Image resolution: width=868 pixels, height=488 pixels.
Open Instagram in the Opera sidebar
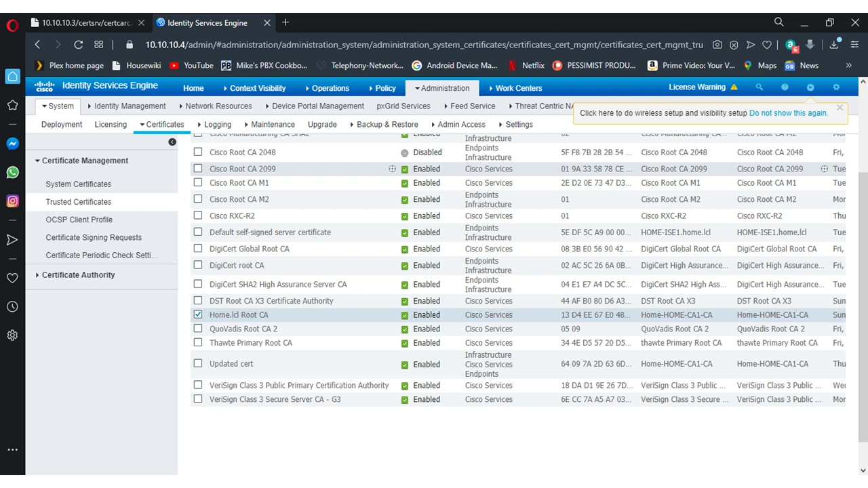point(12,201)
